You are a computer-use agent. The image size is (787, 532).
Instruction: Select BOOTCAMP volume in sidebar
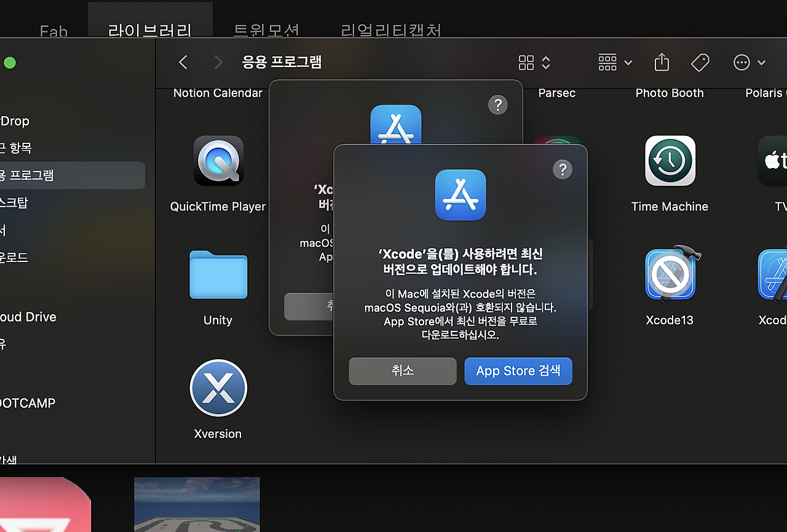28,403
